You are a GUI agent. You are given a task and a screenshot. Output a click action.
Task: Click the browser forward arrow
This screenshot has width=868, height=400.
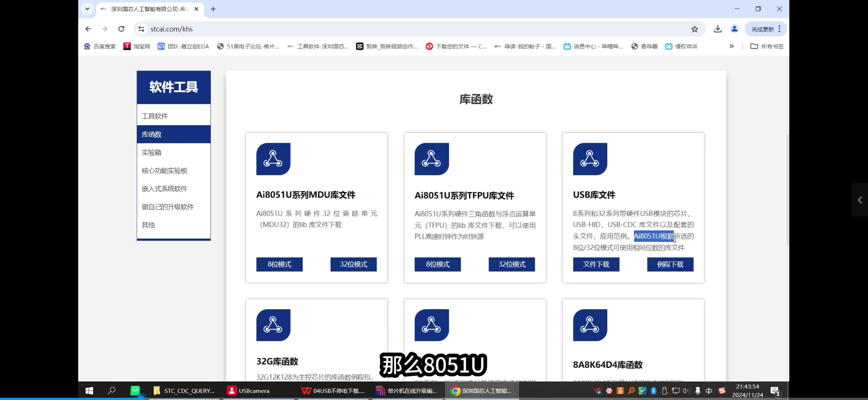104,29
